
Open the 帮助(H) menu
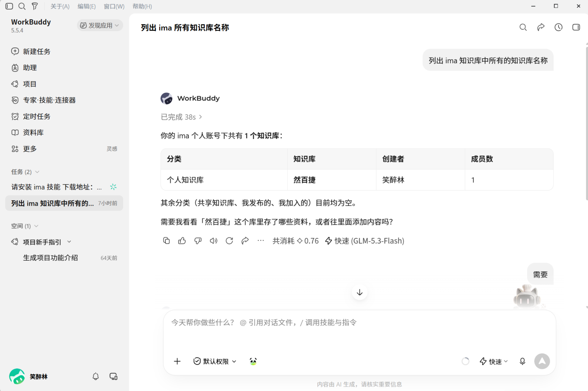(142, 6)
